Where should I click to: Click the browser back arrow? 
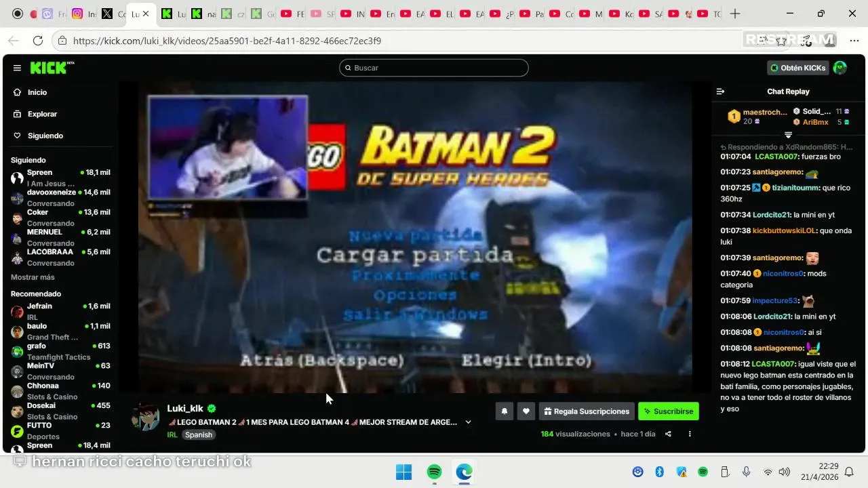14,41
